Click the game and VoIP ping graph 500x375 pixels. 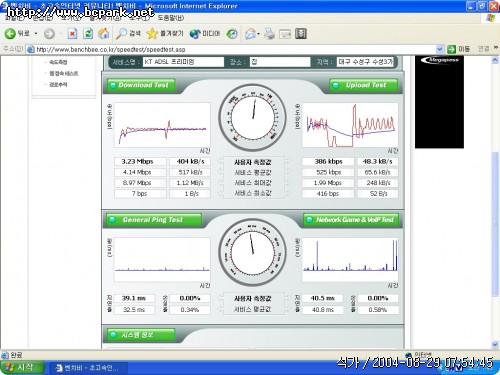click(350, 260)
